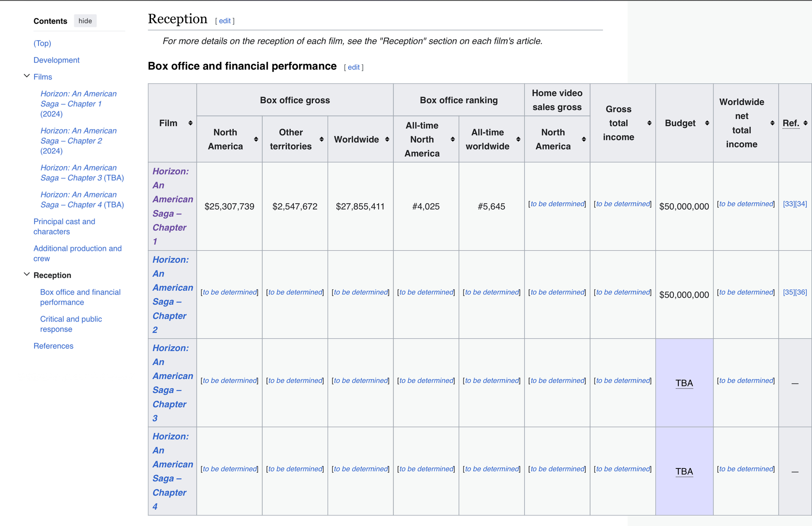Select Chapter 2 budget $50,000,000
812x526 pixels.
point(684,295)
